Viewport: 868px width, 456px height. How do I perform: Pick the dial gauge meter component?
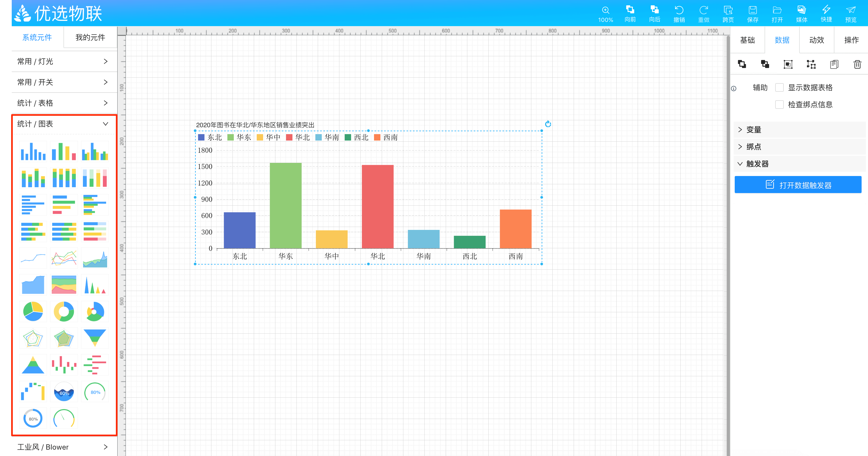click(64, 418)
